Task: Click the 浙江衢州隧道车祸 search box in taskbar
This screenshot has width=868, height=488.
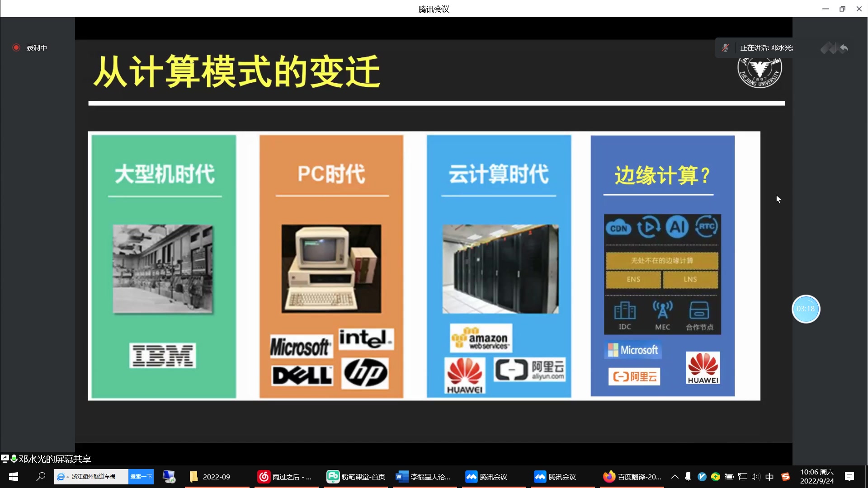Action: click(x=91, y=477)
